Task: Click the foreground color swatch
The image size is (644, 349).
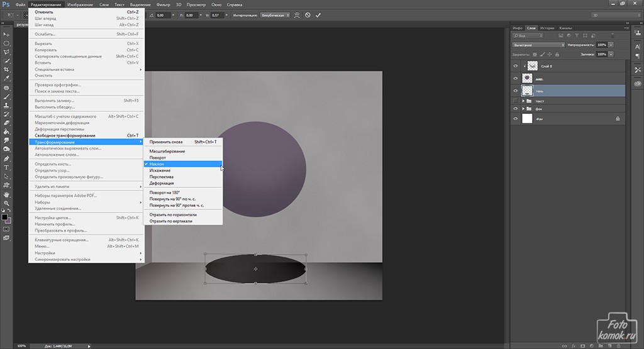Action: click(4, 217)
